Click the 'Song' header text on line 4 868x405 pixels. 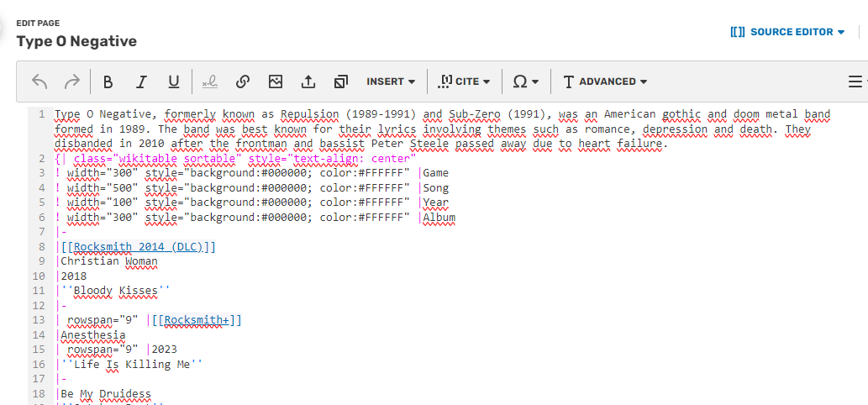click(x=435, y=187)
